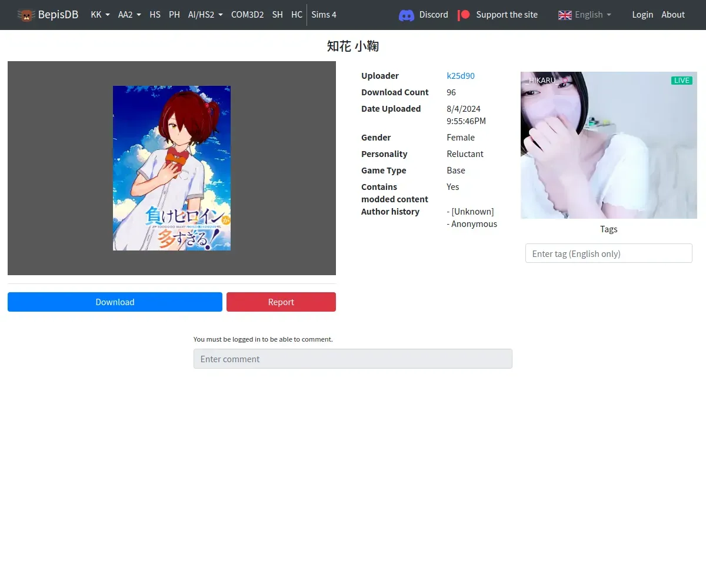706x588 pixels.
Task: Open uploader k25d90 profile
Action: [461, 76]
